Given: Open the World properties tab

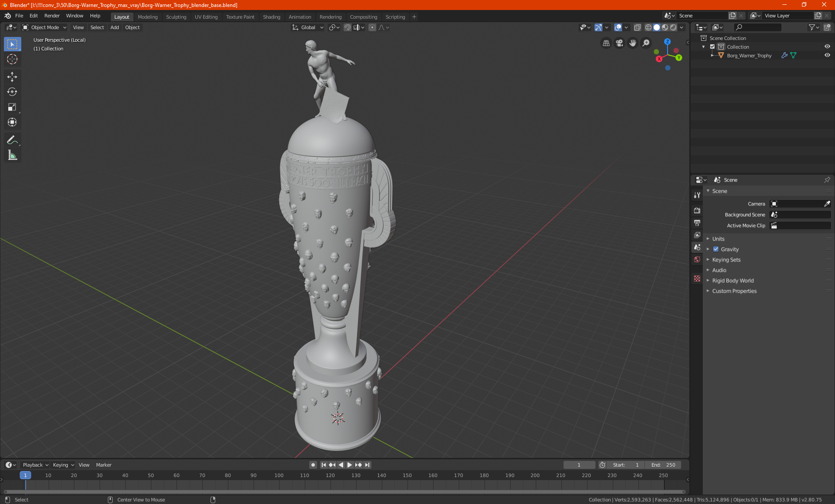Looking at the screenshot, I should click(697, 259).
